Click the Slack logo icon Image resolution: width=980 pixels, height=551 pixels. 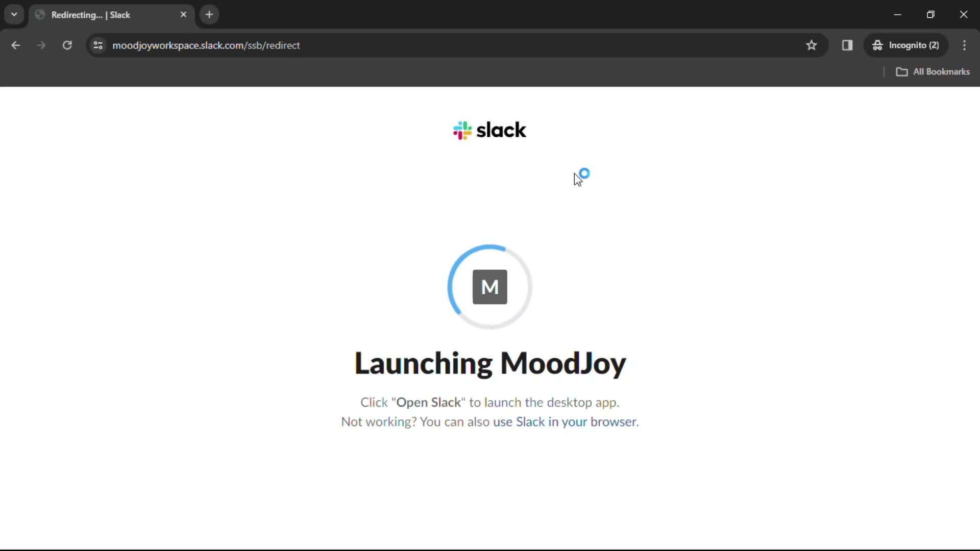click(x=462, y=130)
